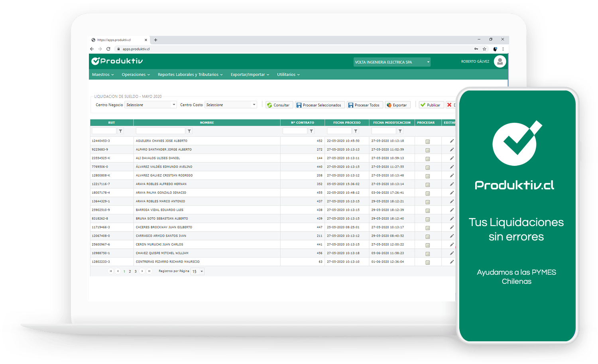The image size is (598, 364).
Task: Open the FECHA PROCESO column filter icon
Action: click(356, 131)
